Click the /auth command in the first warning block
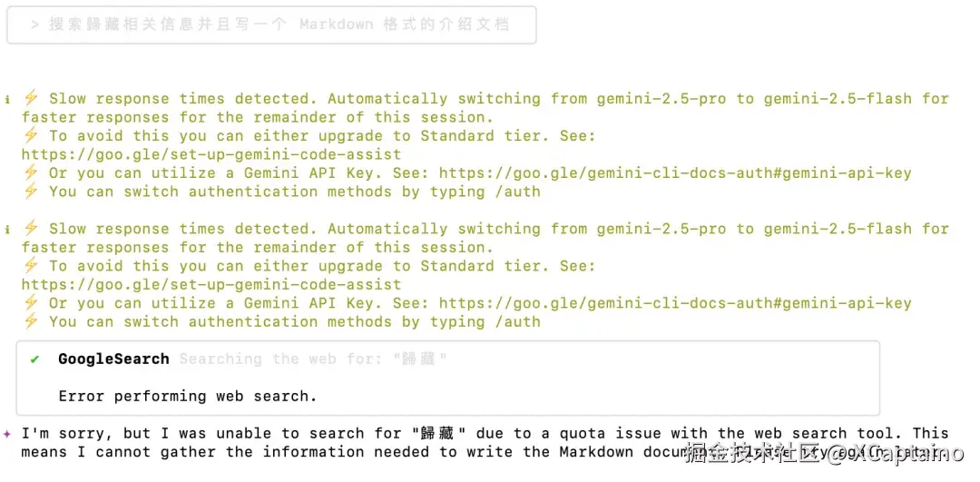Viewport: 980px width, 482px height. [517, 192]
